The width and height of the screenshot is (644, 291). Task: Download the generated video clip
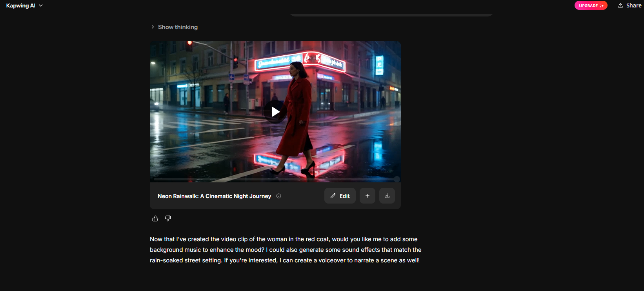[387, 196]
